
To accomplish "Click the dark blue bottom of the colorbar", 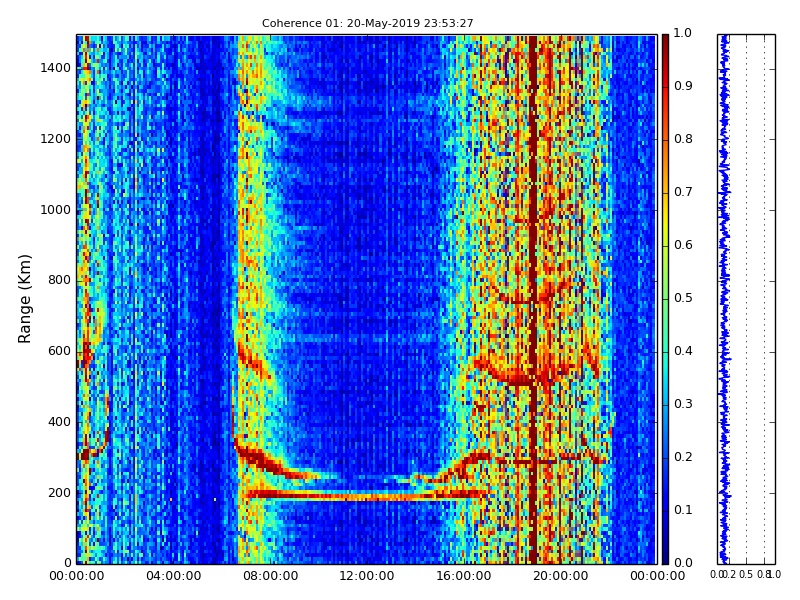I will tap(665, 554).
